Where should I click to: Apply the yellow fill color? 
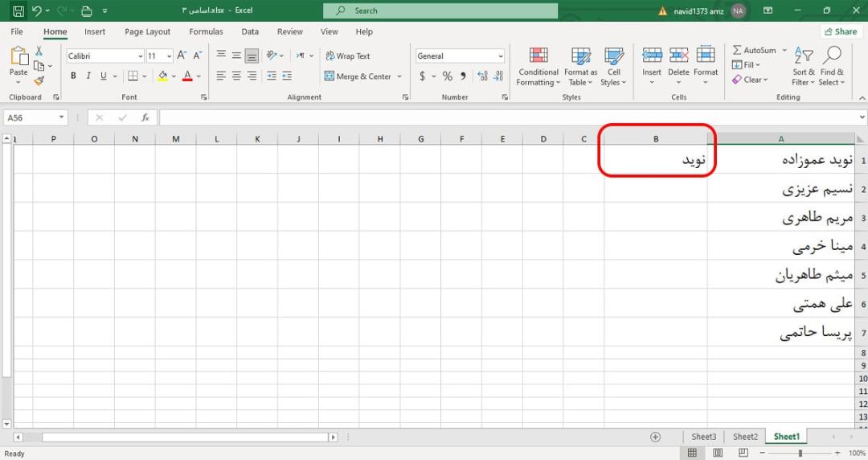[162, 76]
